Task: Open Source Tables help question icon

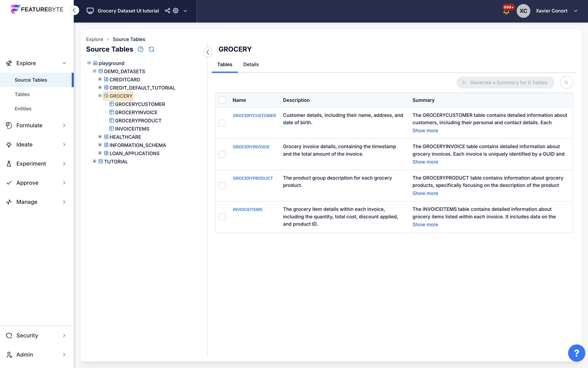Action: (140, 49)
